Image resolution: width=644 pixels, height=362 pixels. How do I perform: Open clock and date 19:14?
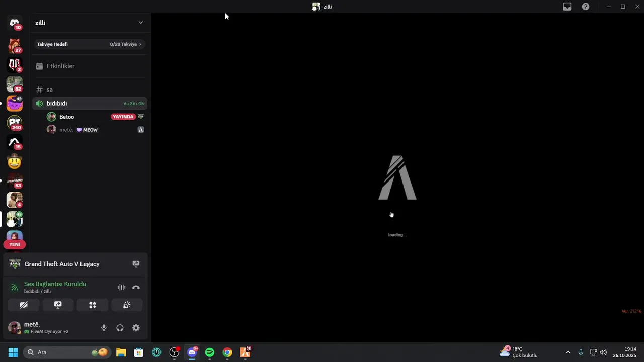(x=624, y=352)
